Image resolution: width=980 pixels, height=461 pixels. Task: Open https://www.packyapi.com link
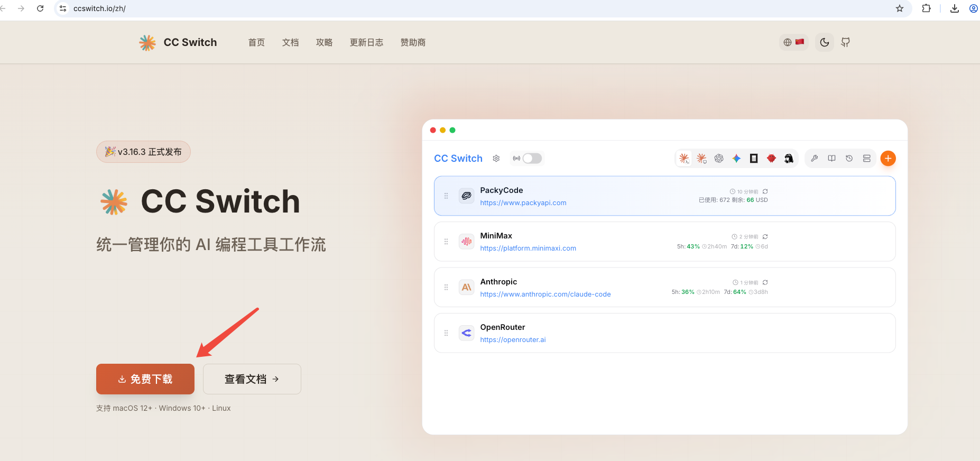[523, 202]
